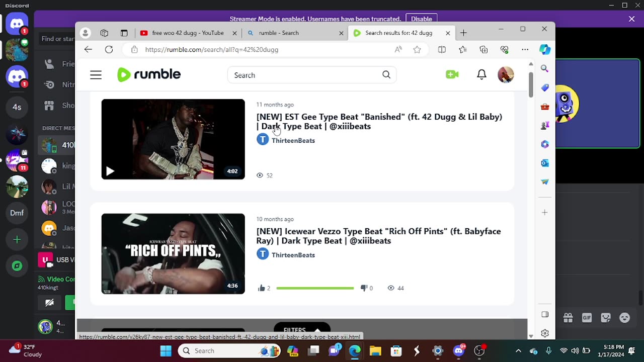Dislike the Rich Off Pints video thumbs down

364,288
